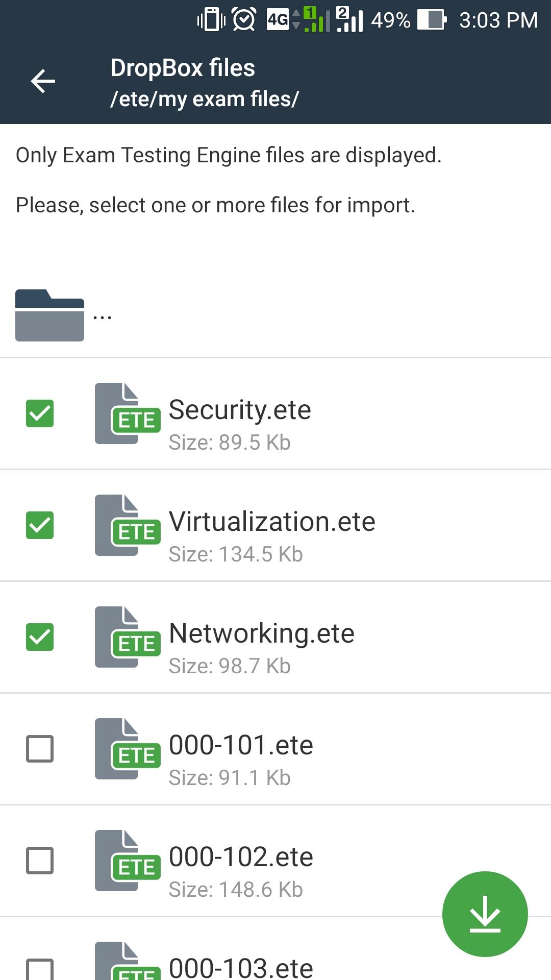Tap the 000-101.ete file icon

127,749
